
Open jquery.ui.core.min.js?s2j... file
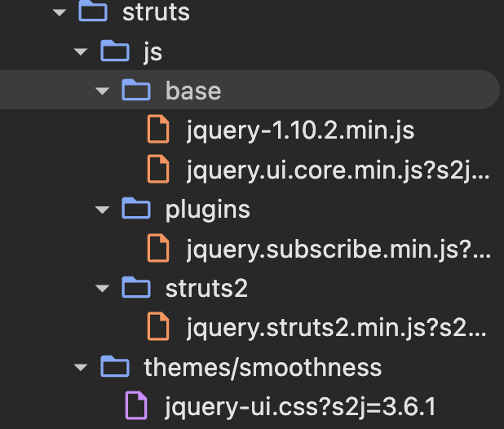338,171
